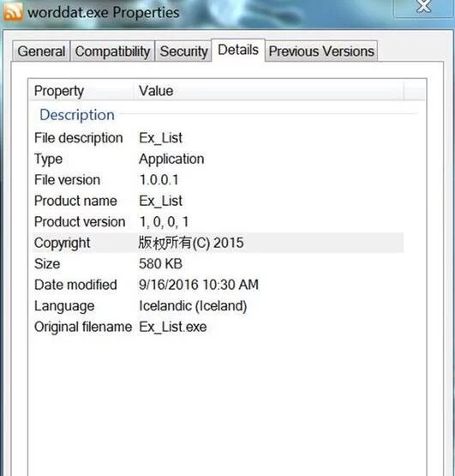The image size is (455, 476).
Task: Click the Property column header
Action: (81, 90)
